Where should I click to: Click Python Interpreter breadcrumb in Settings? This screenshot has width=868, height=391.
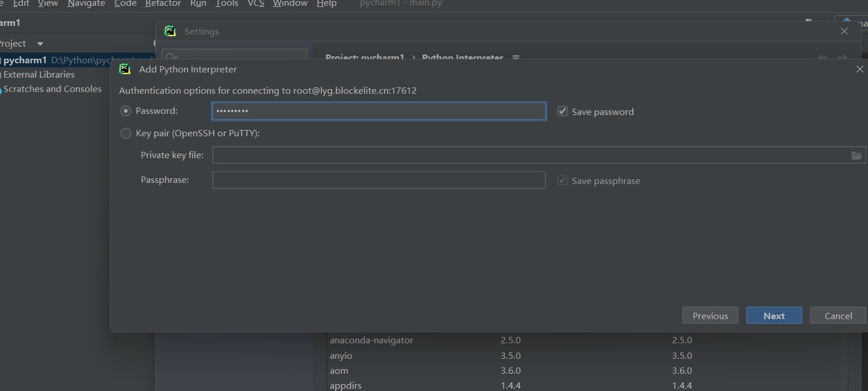tap(462, 57)
